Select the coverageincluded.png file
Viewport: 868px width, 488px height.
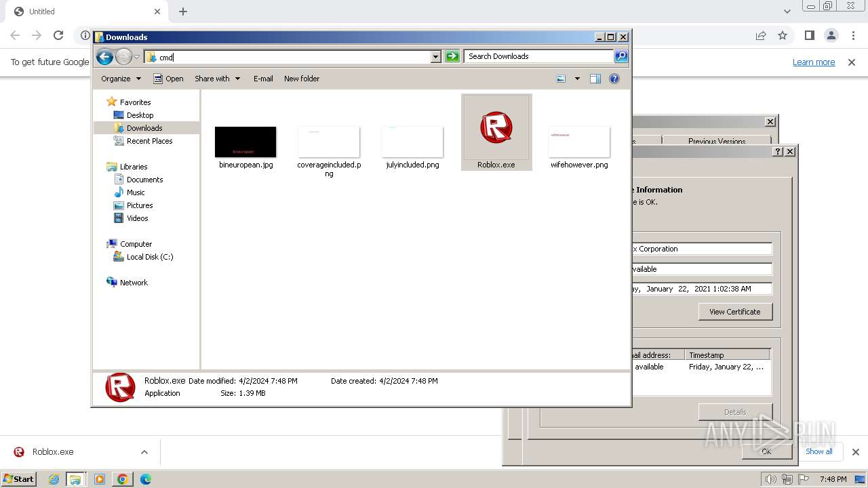coord(329,150)
